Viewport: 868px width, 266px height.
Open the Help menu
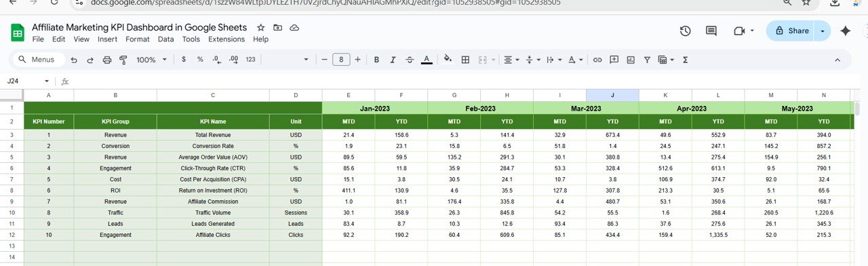tap(260, 39)
